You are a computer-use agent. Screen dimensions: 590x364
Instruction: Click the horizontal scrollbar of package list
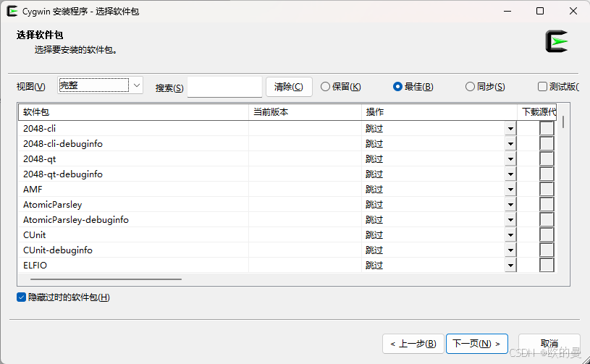(106, 279)
